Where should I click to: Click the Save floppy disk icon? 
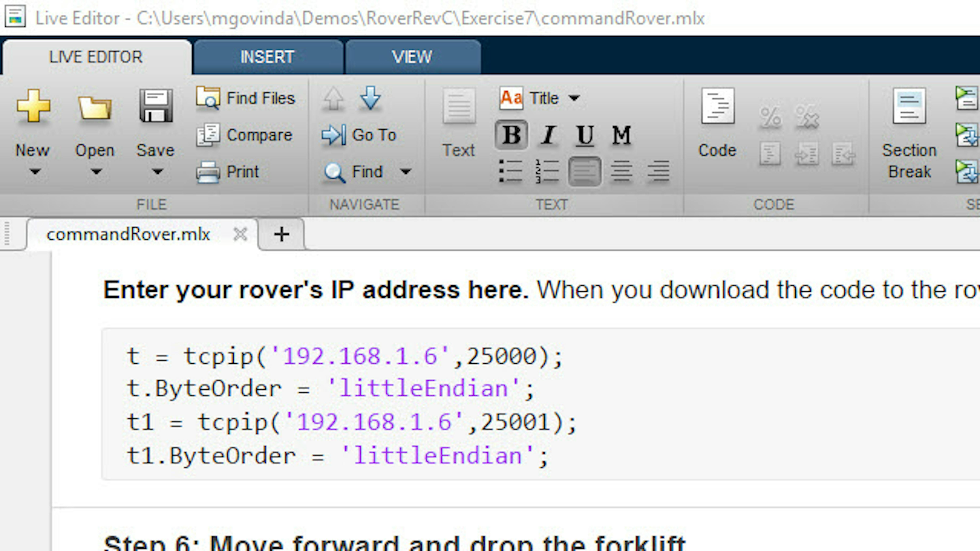[x=156, y=106]
